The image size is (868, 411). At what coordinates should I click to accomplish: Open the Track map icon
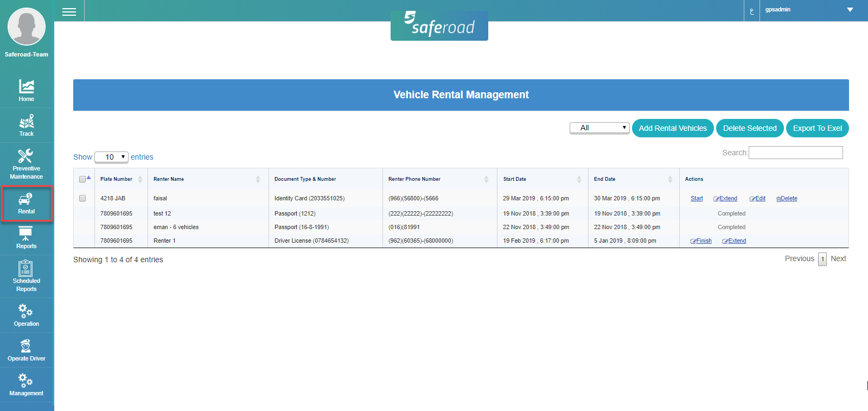[26, 122]
